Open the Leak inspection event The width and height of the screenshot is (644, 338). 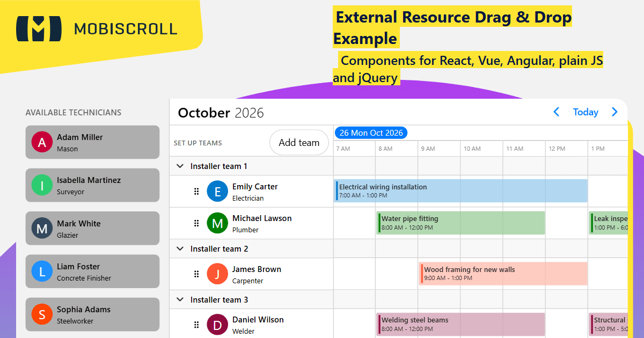point(608,223)
